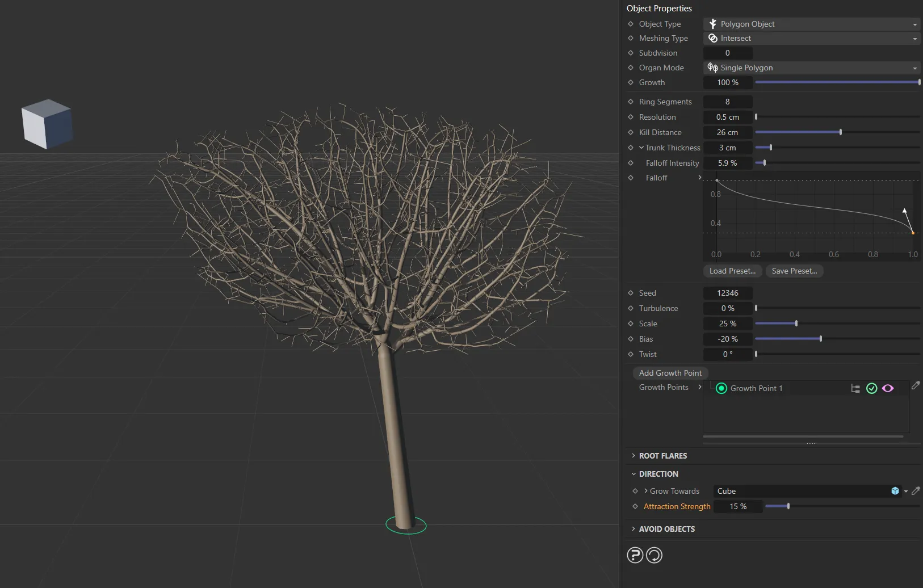The image size is (923, 588).
Task: Click the Kill Distance slider handle
Action: (840, 132)
